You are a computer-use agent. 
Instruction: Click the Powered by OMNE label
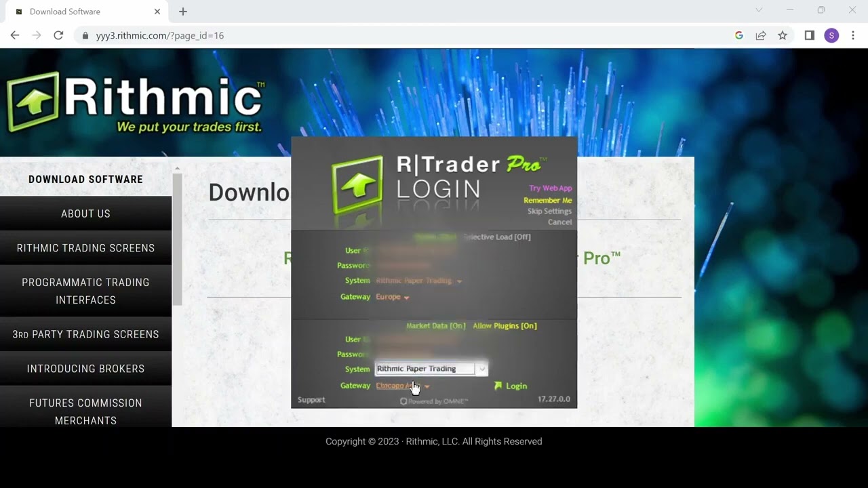click(x=434, y=401)
